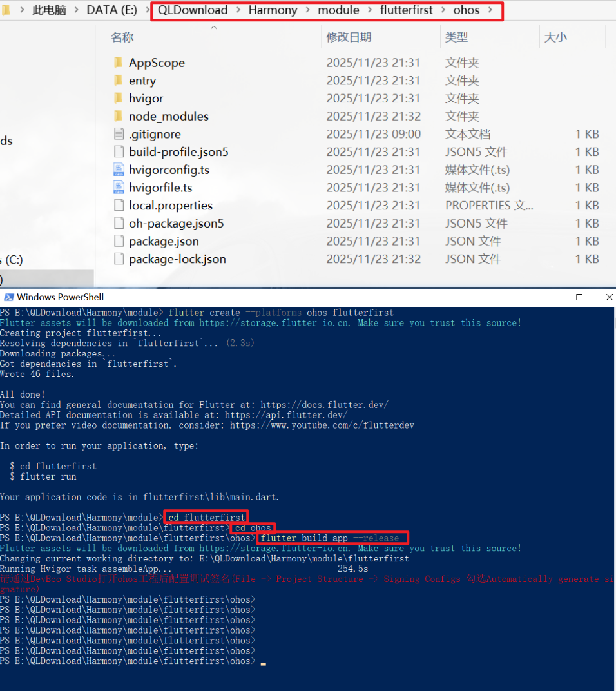
Task: Navigate to DATA (E:) breadcrumb
Action: (111, 10)
